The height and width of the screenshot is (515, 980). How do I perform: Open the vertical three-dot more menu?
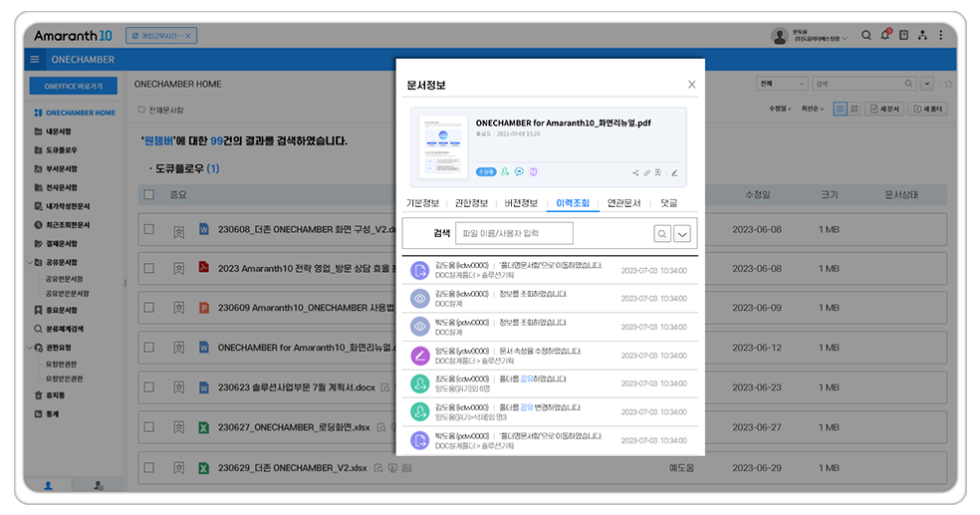[x=940, y=36]
